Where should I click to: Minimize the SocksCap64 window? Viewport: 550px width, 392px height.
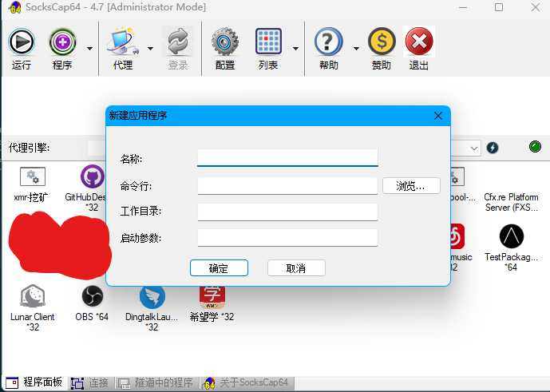tap(463, 7)
